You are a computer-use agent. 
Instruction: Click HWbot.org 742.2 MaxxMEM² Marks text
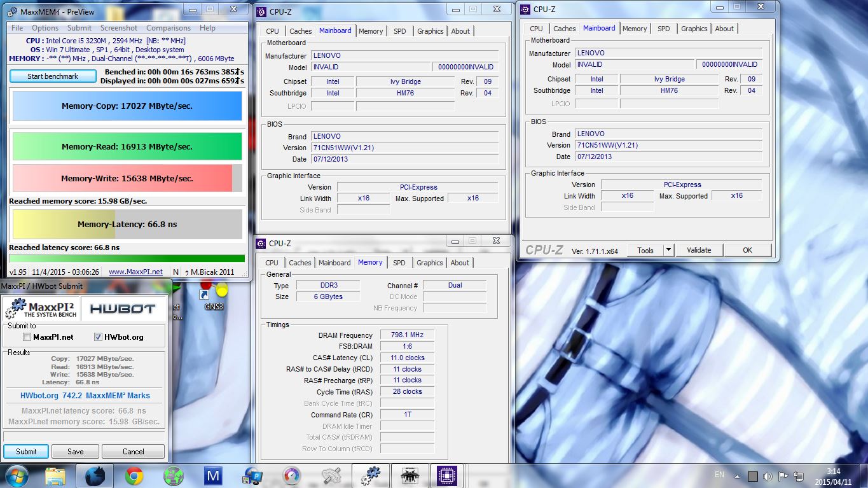85,396
